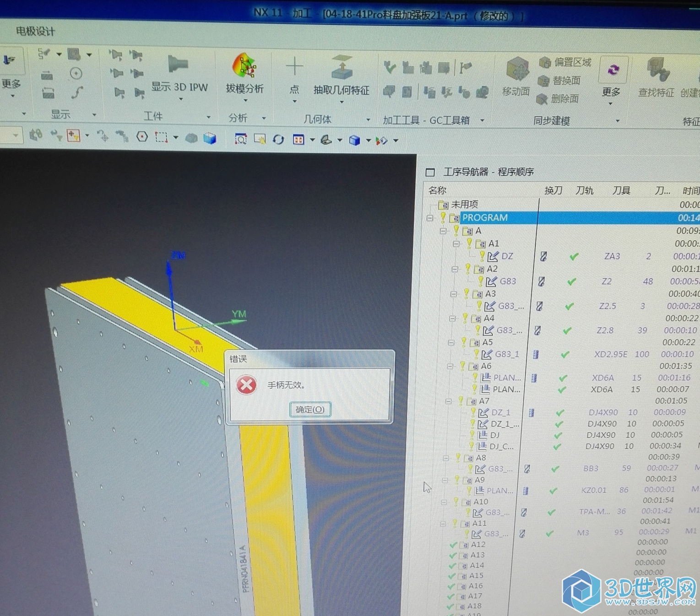Click the OK (确定) button in the error dialog
Viewport: 700px width, 616px height.
310,409
